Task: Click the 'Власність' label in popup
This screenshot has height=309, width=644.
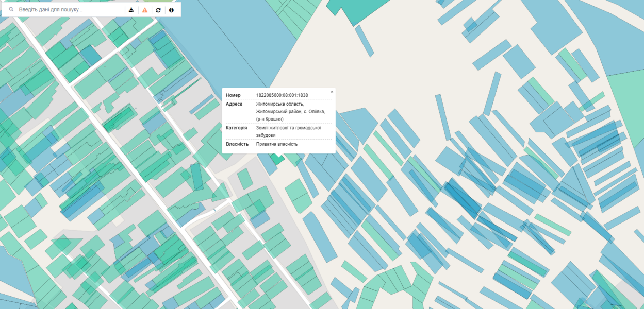Action: coord(237,144)
